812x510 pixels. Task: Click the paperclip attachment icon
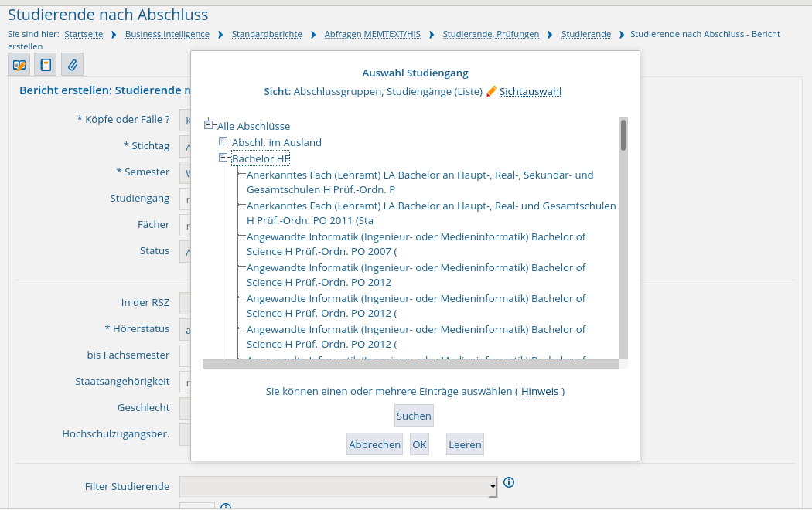point(72,65)
